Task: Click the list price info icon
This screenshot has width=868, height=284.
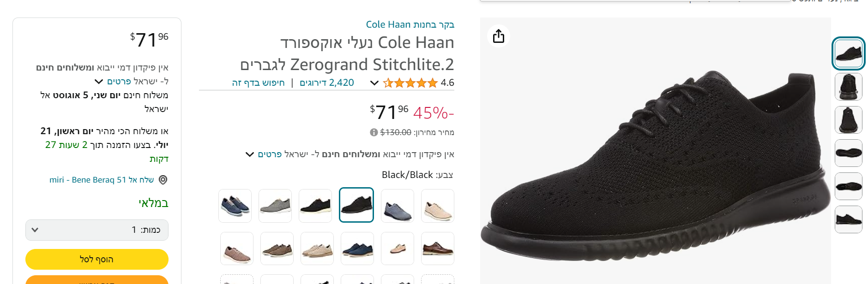Action: pyautogui.click(x=374, y=132)
